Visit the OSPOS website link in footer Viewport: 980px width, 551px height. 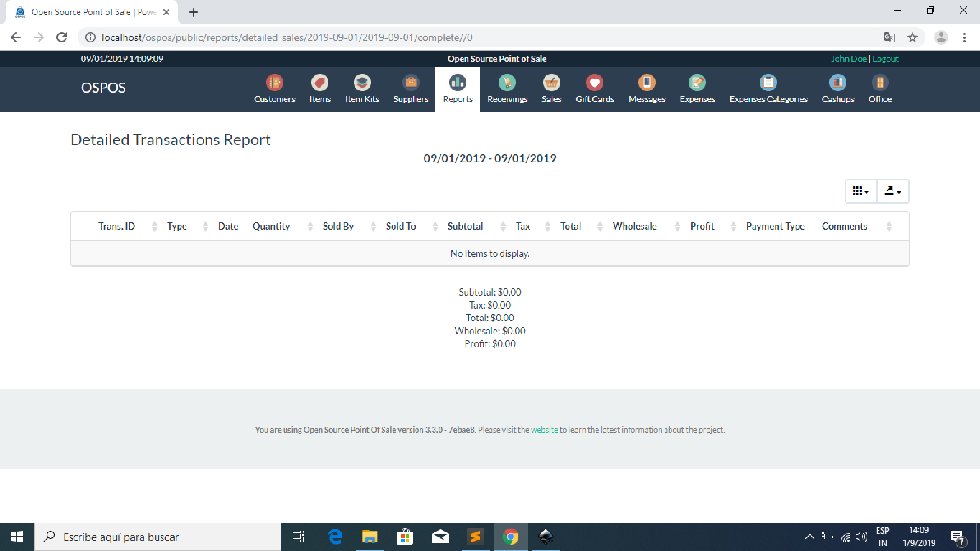[544, 429]
